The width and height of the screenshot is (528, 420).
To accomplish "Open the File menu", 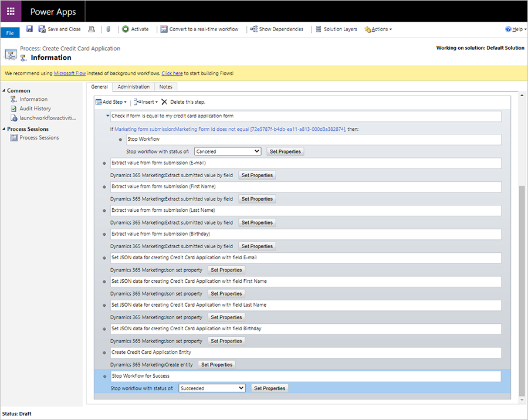I will pos(9,33).
